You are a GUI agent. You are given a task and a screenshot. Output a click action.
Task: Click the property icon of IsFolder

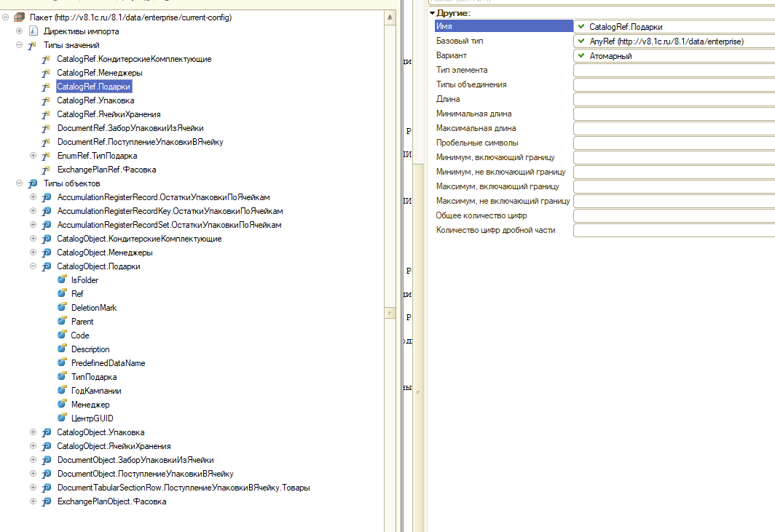pyautogui.click(x=63, y=279)
